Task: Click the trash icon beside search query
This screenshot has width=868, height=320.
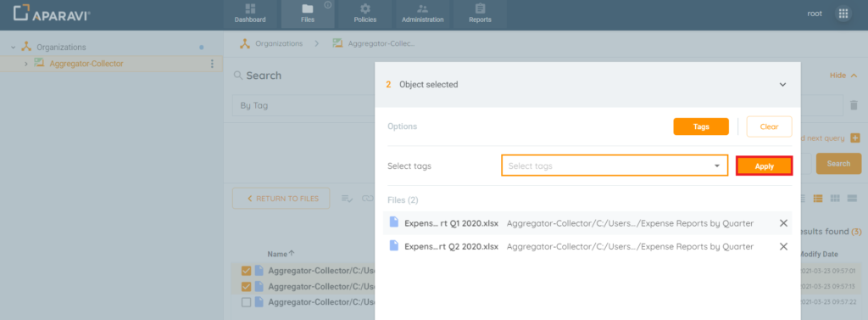Action: pyautogui.click(x=854, y=104)
